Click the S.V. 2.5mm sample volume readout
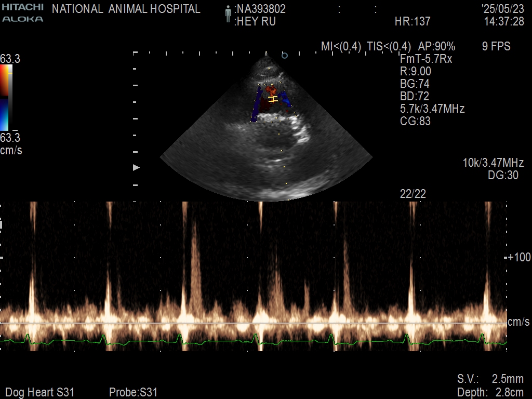This screenshot has width=532, height=399. point(490,379)
